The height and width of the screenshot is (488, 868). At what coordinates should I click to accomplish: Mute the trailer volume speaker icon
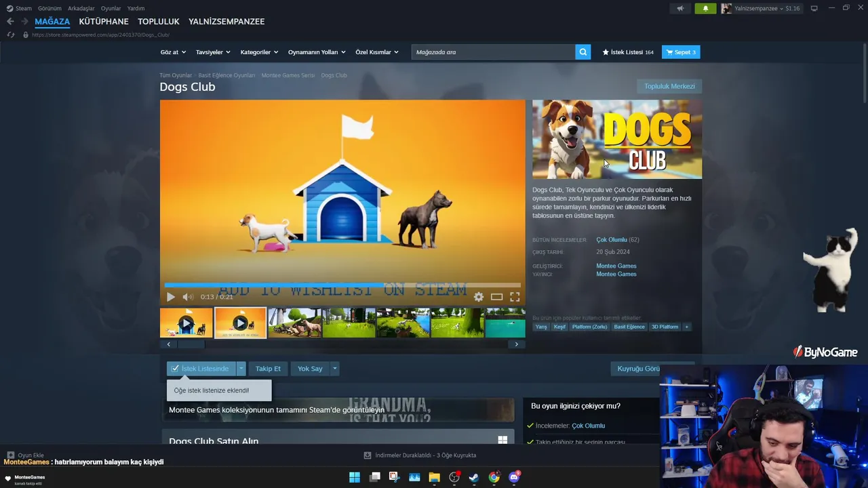coord(188,297)
